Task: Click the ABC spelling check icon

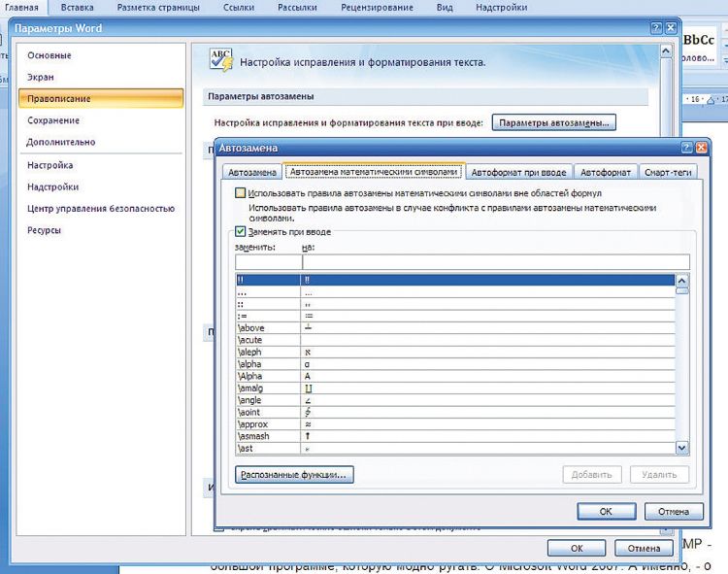Action: tap(220, 61)
